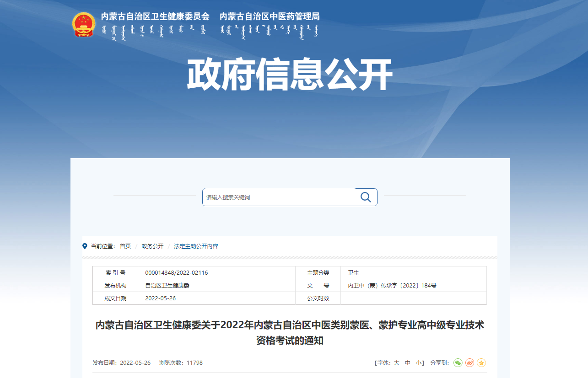Click 内蒙古自治区中医药管理局 header title
588x378 pixels.
[x=270, y=16]
